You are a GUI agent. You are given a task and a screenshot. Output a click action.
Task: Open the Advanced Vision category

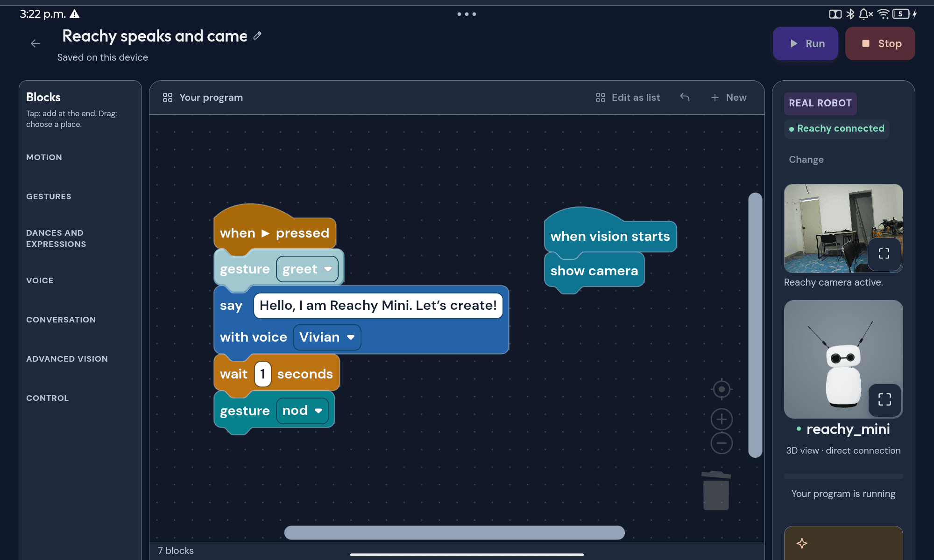point(67,359)
